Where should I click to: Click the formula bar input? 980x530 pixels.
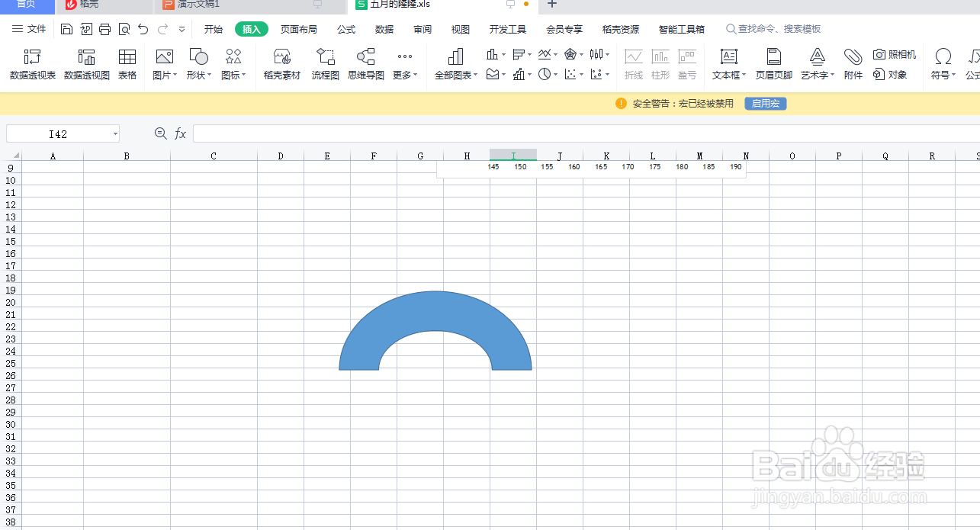pyautogui.click(x=586, y=133)
